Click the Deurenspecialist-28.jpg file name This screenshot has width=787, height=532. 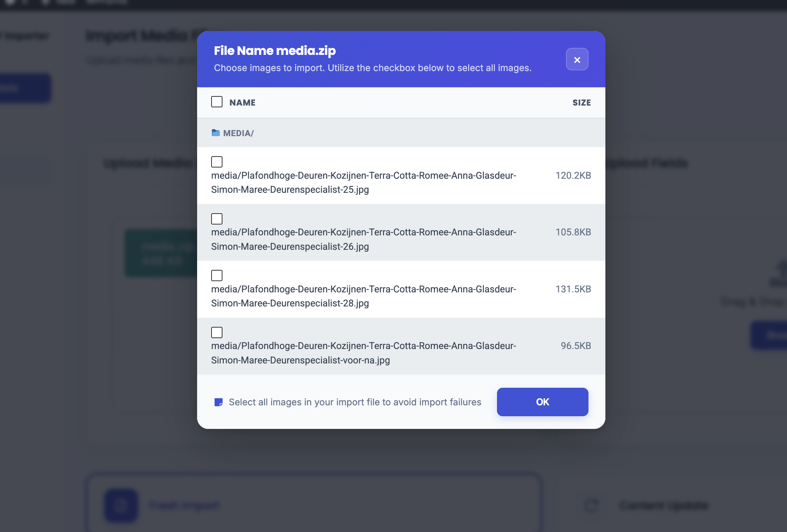click(x=364, y=296)
